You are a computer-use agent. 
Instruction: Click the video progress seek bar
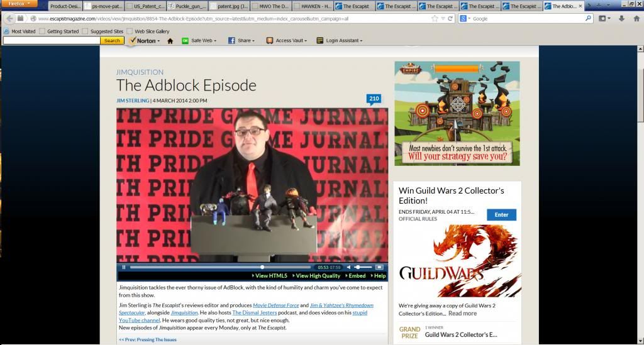[x=220, y=267]
